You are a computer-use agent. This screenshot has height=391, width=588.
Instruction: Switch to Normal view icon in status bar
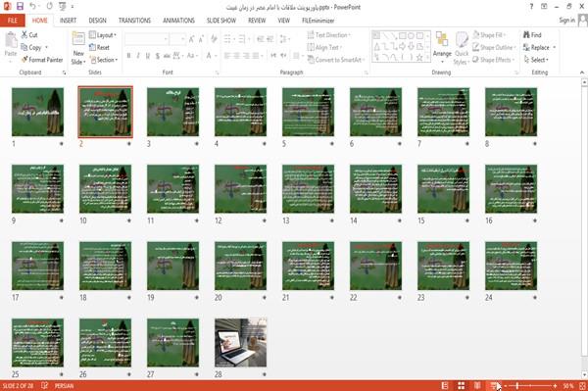tap(445, 385)
